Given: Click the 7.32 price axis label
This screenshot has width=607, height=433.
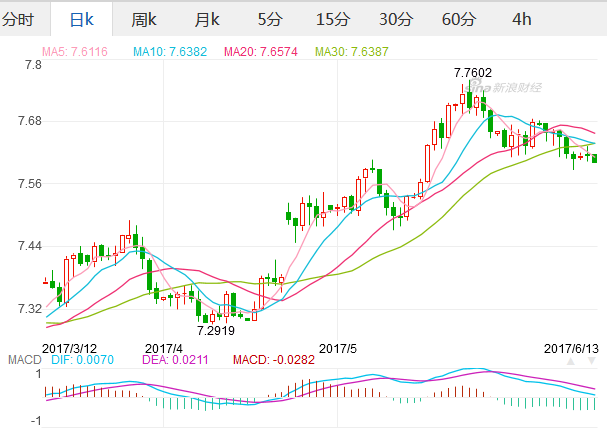Looking at the screenshot, I should (x=30, y=309).
